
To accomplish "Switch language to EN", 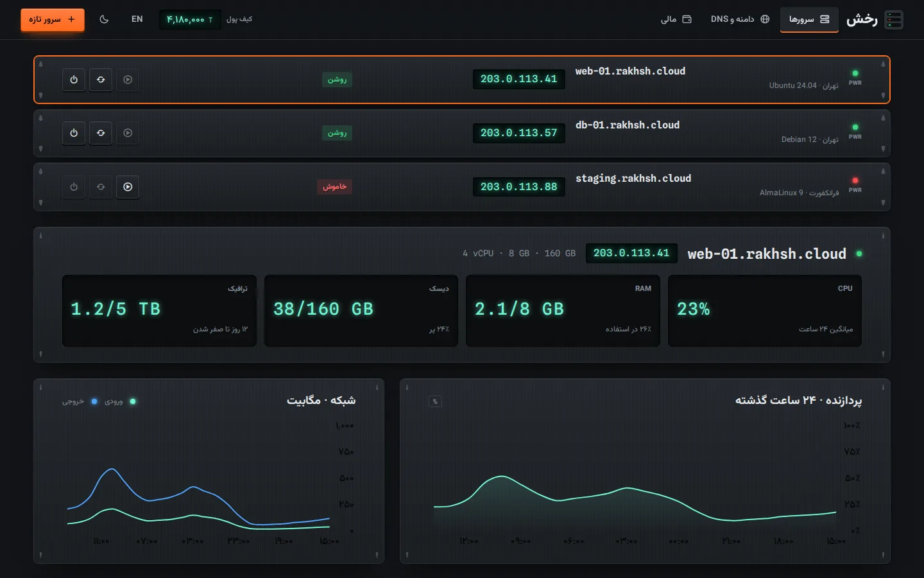I will (137, 19).
